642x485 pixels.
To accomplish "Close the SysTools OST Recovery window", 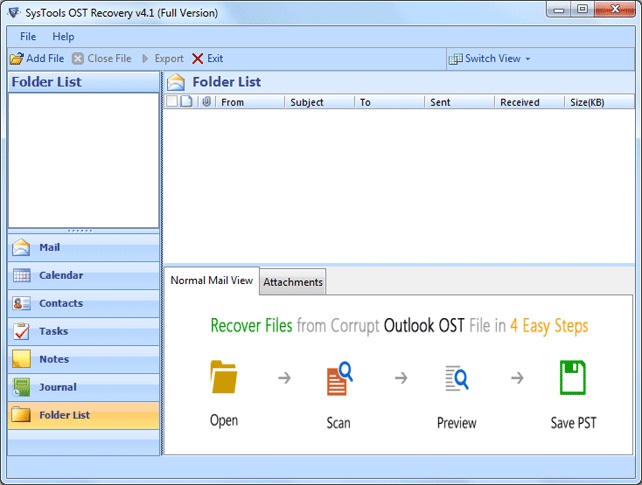I will point(614,9).
